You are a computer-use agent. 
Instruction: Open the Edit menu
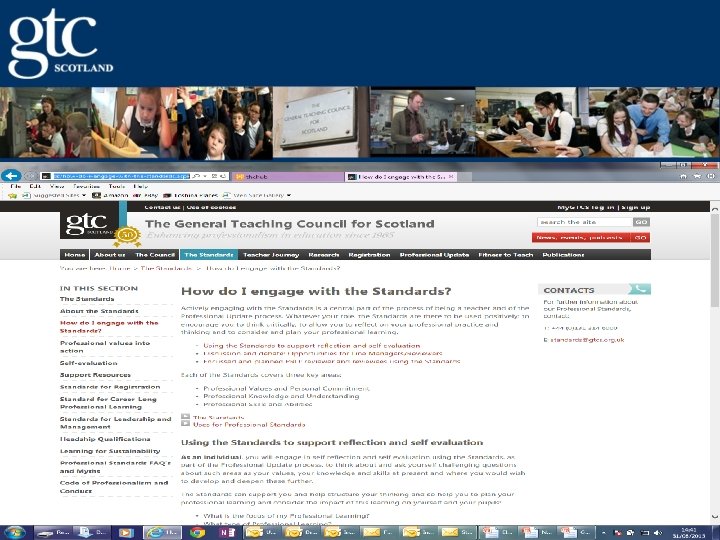[x=35, y=186]
